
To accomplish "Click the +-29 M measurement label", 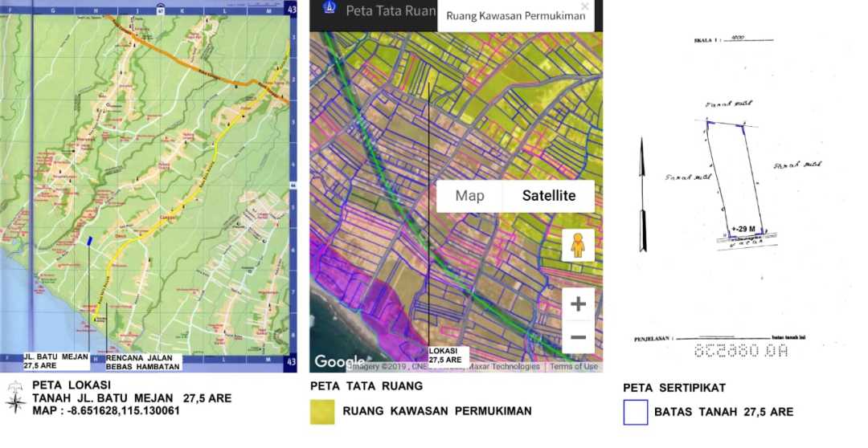I will click(743, 228).
